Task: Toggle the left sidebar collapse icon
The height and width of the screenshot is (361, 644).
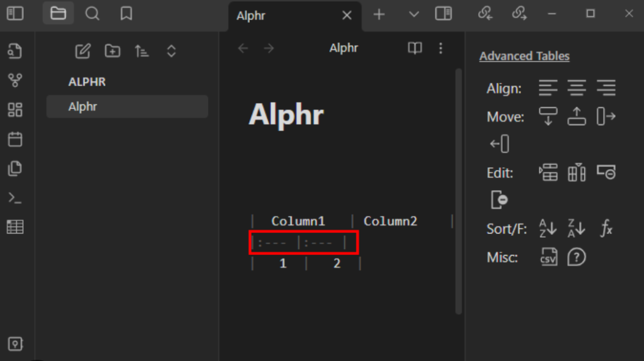Action: pos(15,14)
